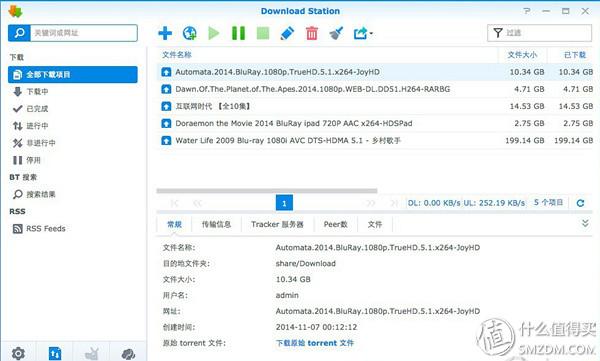Collapse details panel with double chevron

click(585, 223)
